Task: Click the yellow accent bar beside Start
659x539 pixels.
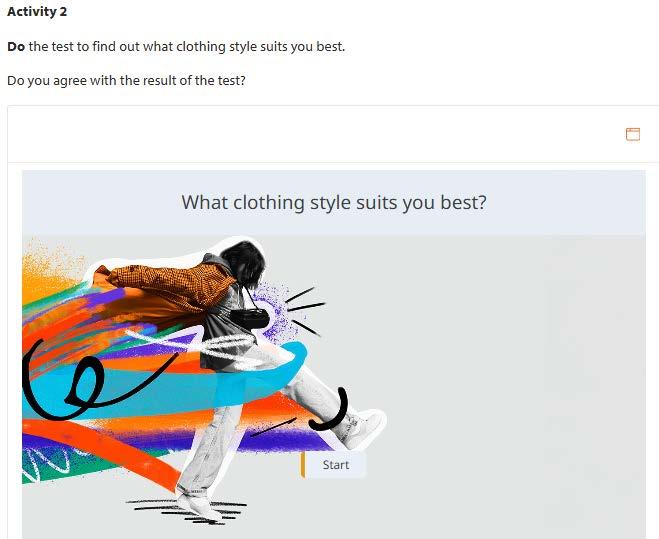Action: 303,465
